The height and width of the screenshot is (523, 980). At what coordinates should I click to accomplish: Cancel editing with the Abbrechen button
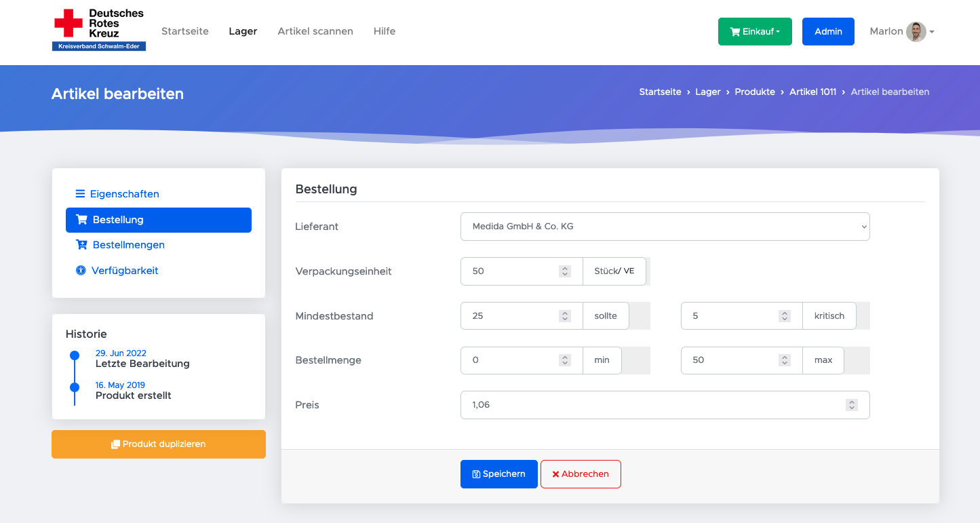click(x=581, y=474)
